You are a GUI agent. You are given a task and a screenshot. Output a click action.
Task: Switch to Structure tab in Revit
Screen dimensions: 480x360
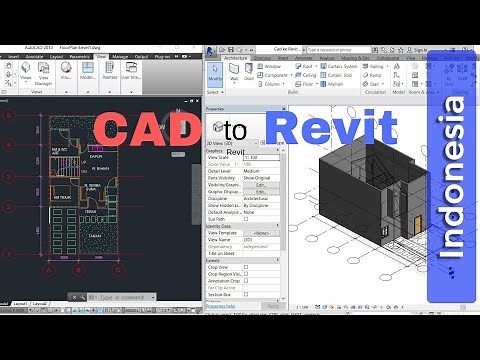coord(262,58)
